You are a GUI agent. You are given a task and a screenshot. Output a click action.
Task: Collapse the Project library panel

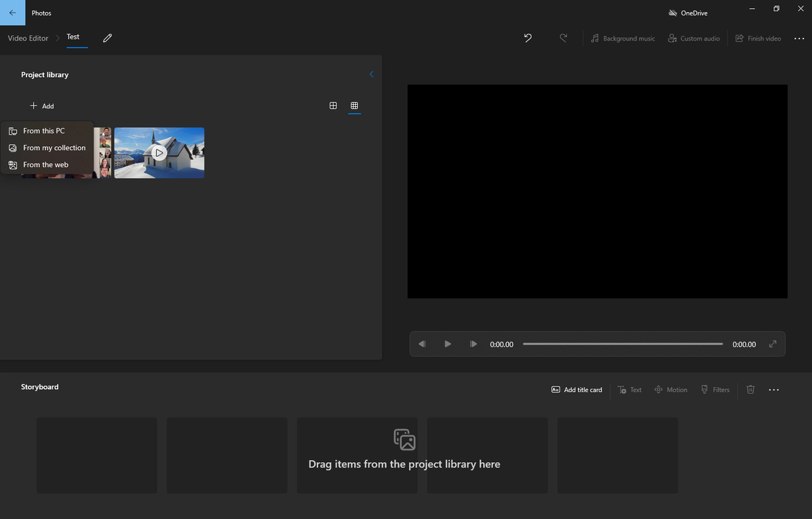click(x=371, y=74)
